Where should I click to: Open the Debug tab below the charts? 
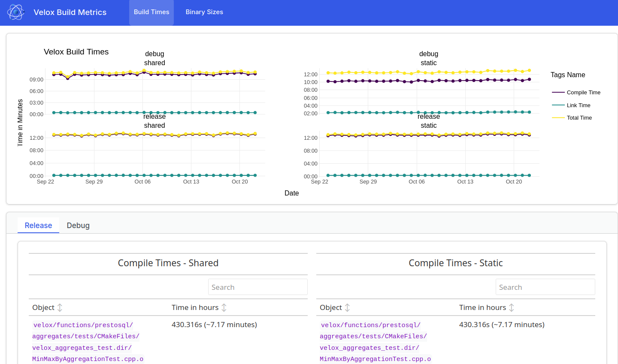(78, 225)
